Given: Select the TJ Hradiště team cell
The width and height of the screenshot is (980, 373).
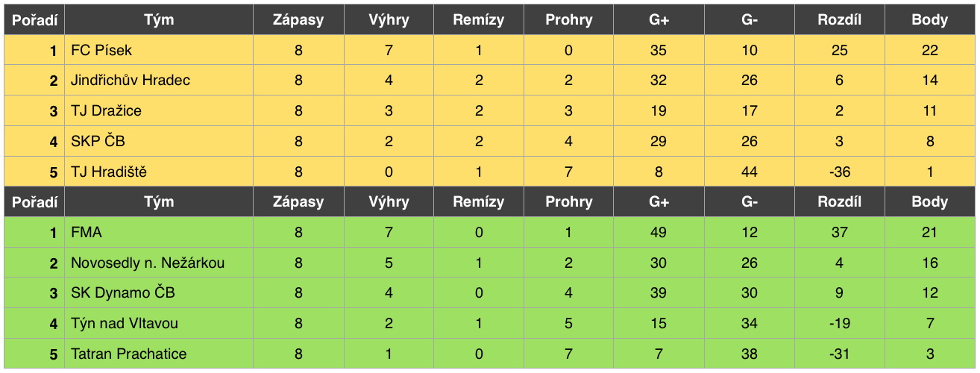Looking at the screenshot, I should (159, 172).
